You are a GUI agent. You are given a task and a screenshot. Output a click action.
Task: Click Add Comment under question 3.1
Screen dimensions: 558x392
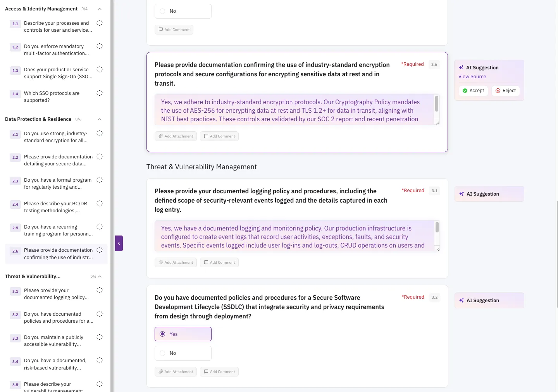pyautogui.click(x=219, y=263)
